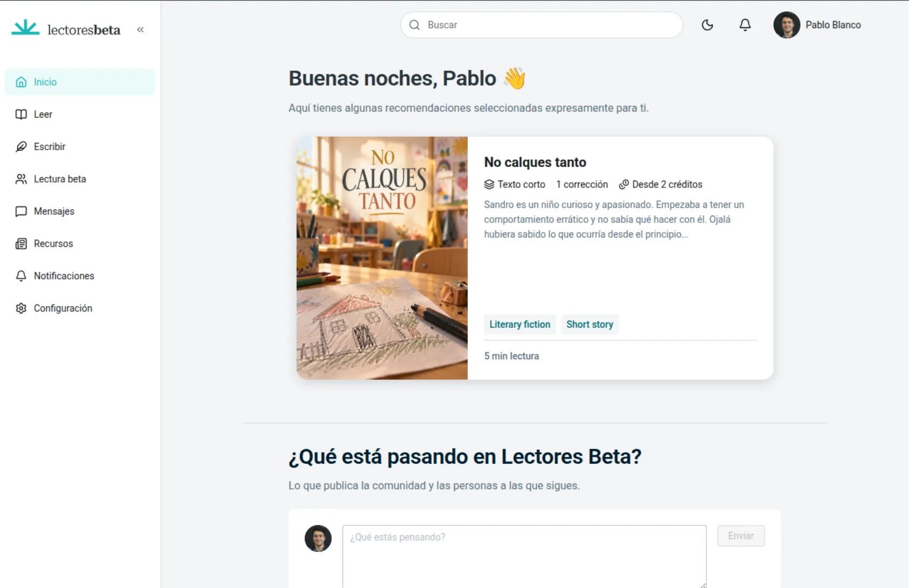Click the Desde 2 créditos label

pos(667,184)
